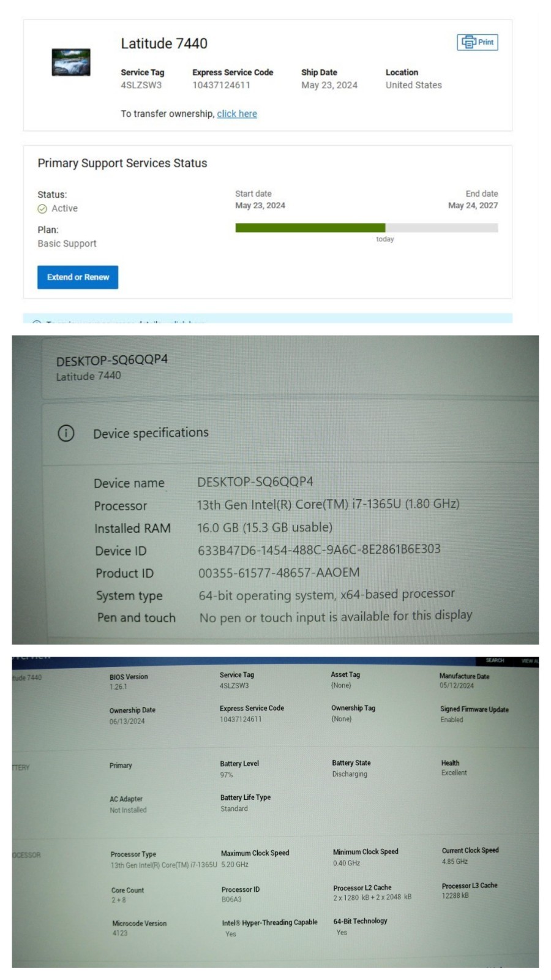This screenshot has width=551, height=980.
Task: Click the Primary Support Services Status heading
Action: (x=122, y=163)
